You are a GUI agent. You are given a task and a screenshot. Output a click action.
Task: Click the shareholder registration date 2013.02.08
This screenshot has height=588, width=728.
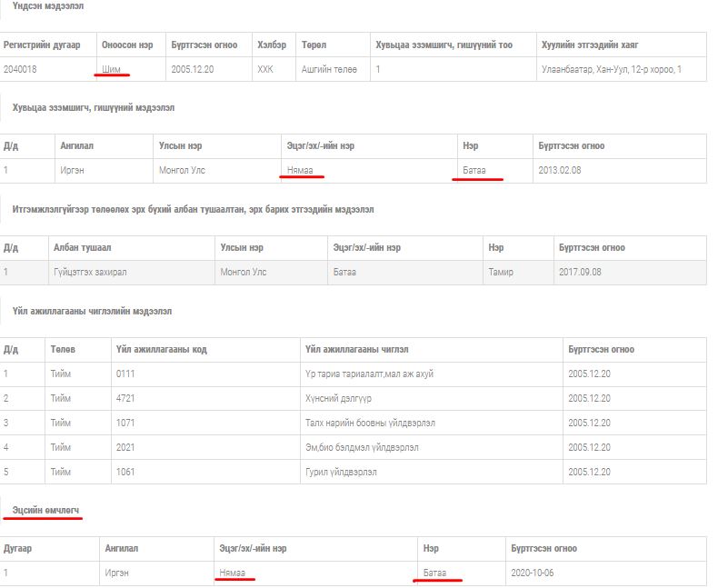[x=559, y=170]
